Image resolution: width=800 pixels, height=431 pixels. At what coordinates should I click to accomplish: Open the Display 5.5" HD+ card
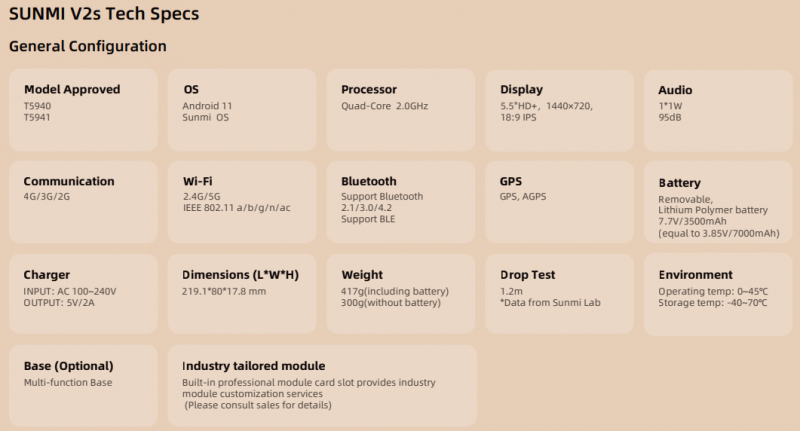[559, 110]
